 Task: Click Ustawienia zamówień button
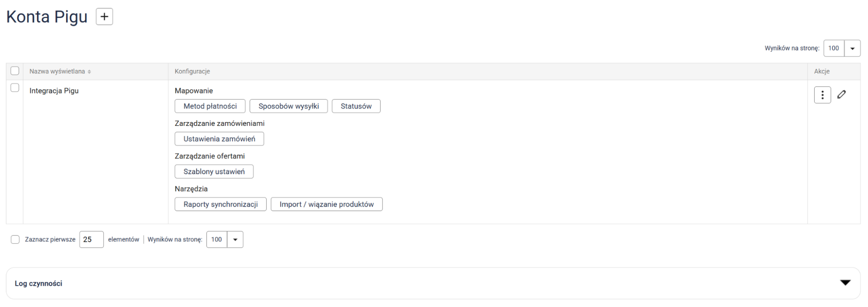pyautogui.click(x=219, y=139)
